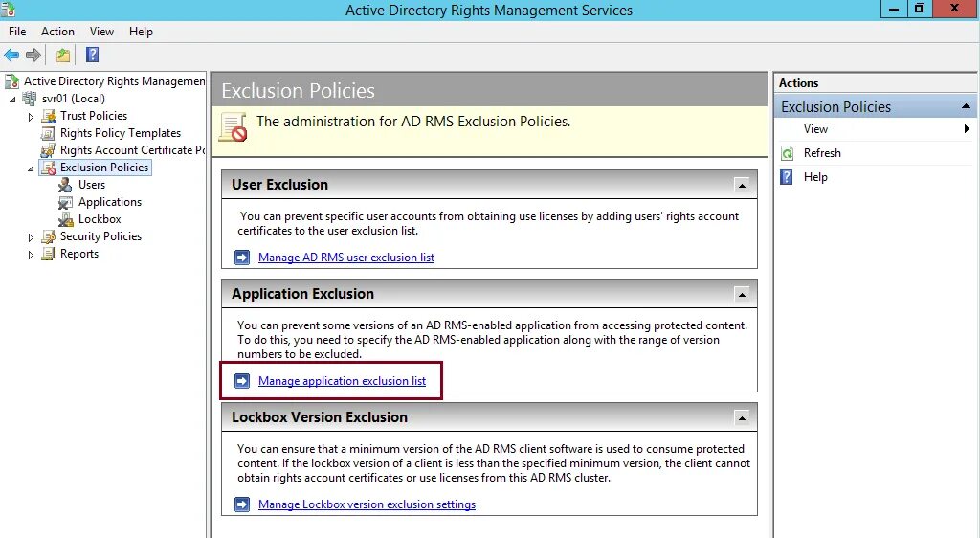Select Reports tree label

click(x=79, y=254)
